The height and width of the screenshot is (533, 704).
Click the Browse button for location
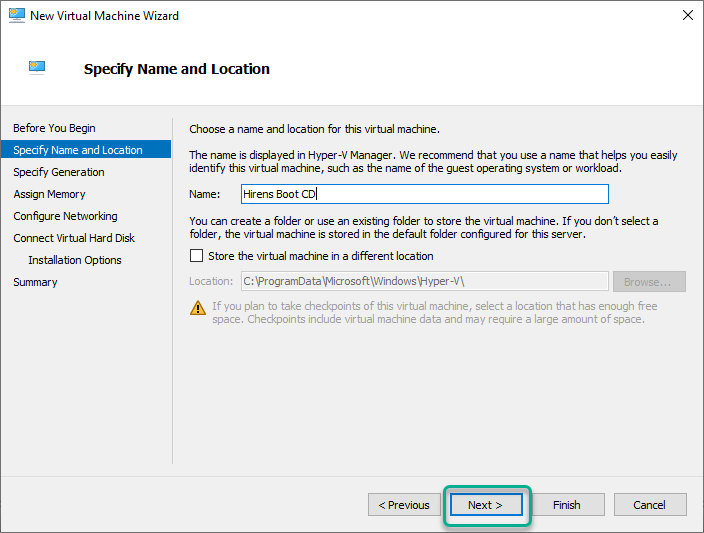649,282
